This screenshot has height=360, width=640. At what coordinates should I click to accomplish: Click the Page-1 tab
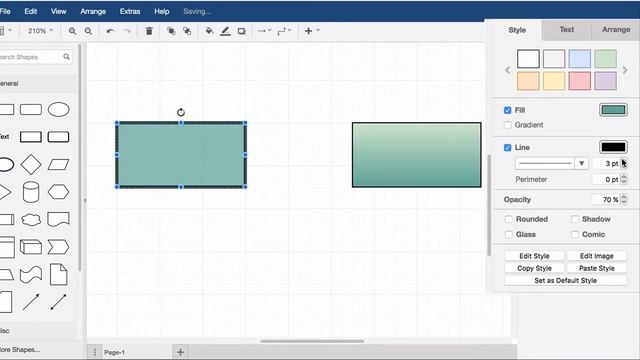[x=114, y=352]
